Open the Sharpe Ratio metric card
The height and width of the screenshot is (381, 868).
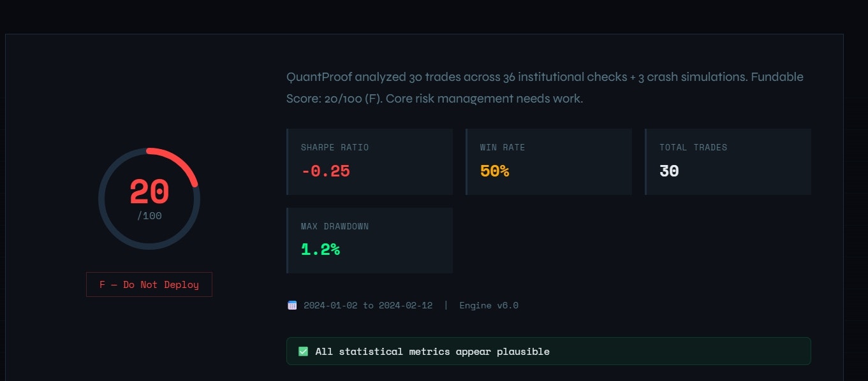(x=369, y=161)
